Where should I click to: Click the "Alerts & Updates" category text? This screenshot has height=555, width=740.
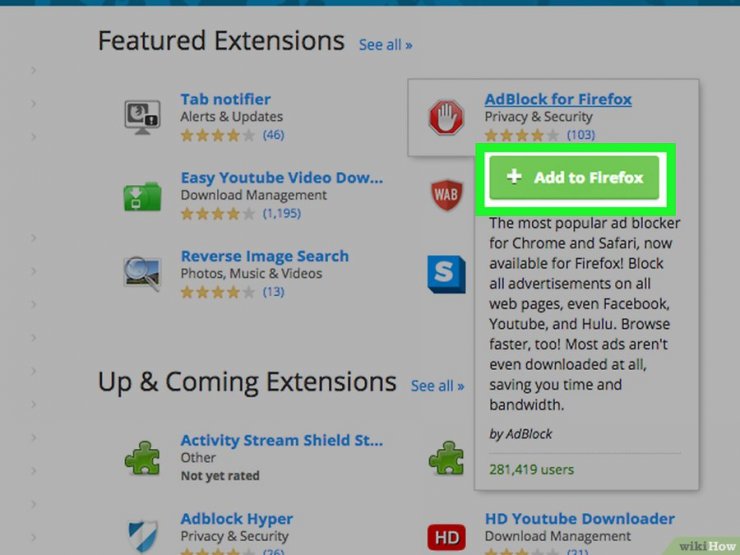[x=232, y=117]
